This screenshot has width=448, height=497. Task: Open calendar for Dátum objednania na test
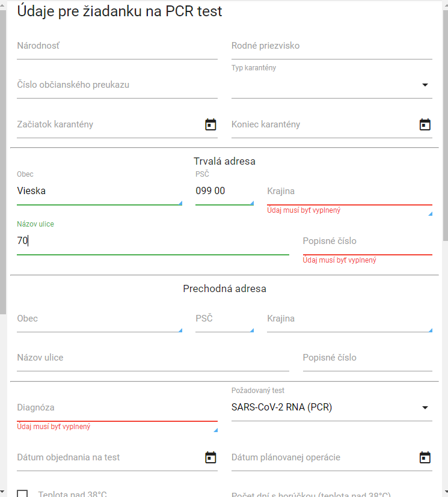[x=210, y=457]
